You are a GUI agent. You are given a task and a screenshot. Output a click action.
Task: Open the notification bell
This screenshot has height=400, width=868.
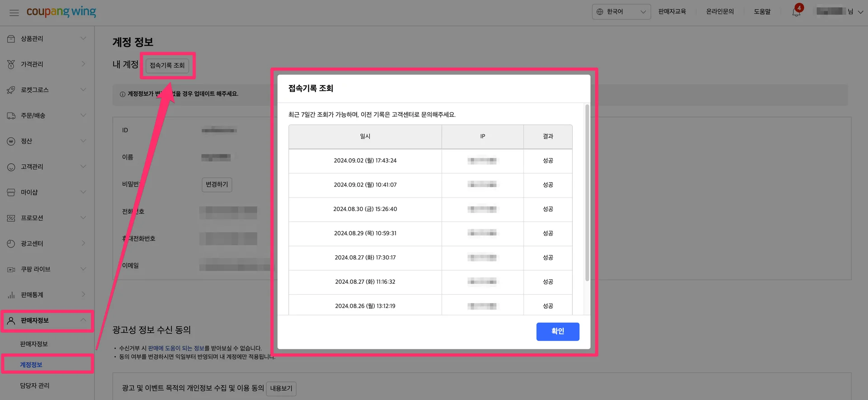[797, 12]
